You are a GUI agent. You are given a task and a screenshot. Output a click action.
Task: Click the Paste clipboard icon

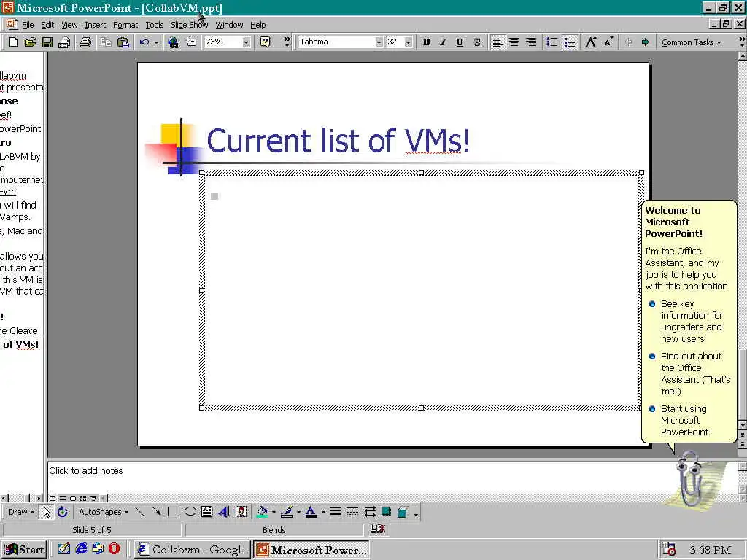coord(123,42)
